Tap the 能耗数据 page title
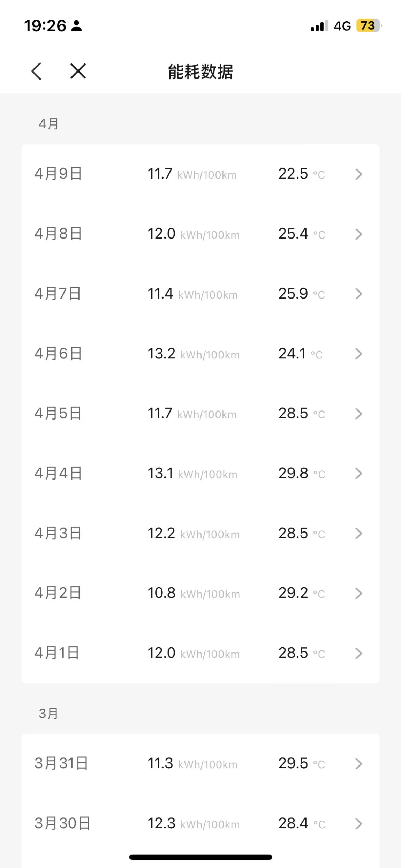 point(200,72)
